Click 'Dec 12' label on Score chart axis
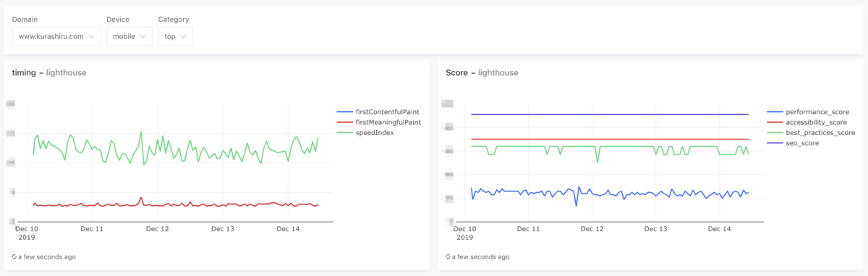Screen dimensions: 868x276 point(592,229)
